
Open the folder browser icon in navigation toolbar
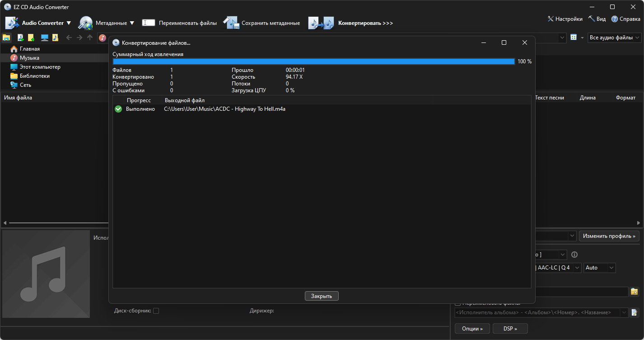6,38
